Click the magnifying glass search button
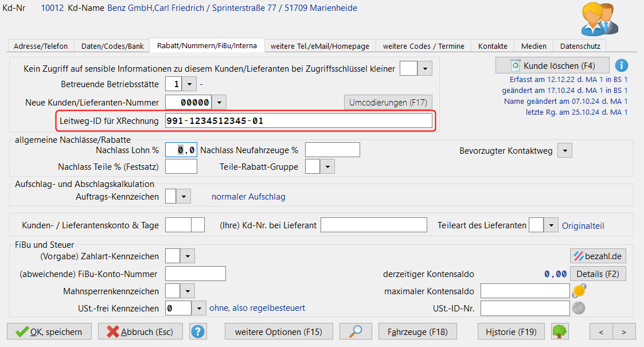The width and height of the screenshot is (644, 347). coord(356,332)
